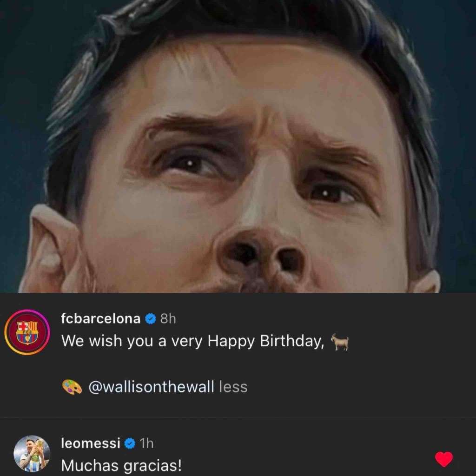Screen dimensions: 476x476
Task: Go to the fcbarcelona username link
Action: point(100,319)
